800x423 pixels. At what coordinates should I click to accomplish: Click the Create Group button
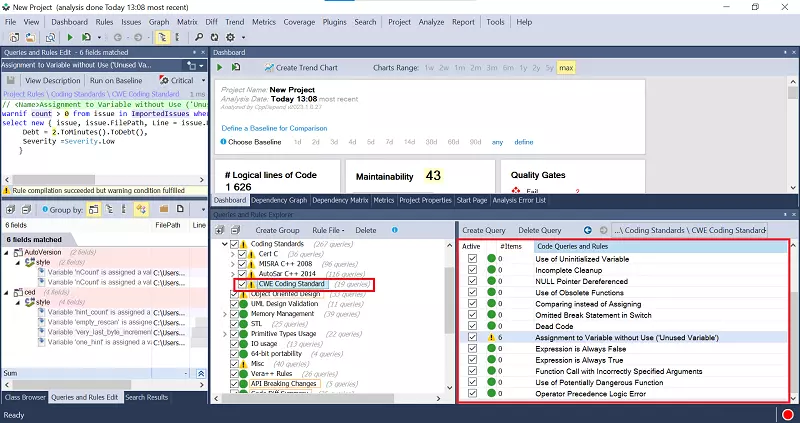277,230
